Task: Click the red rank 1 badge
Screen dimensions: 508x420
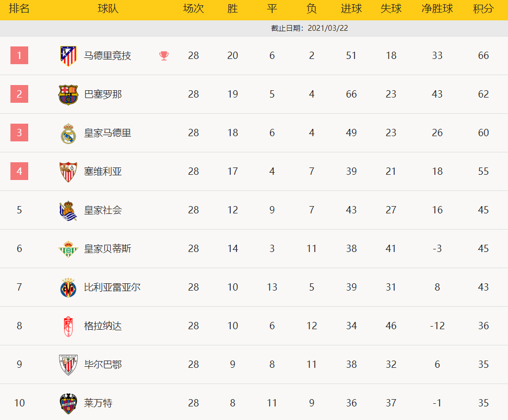Action: 19,55
